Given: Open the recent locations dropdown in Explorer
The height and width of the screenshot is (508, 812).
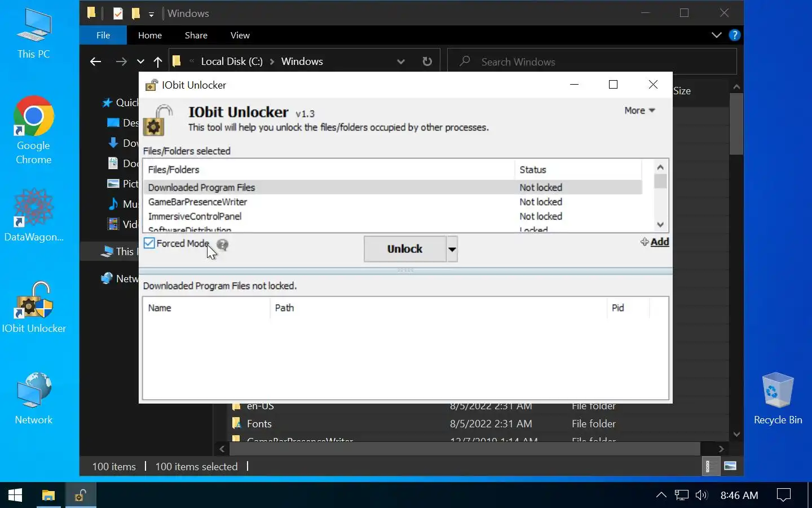Looking at the screenshot, I should 140,62.
